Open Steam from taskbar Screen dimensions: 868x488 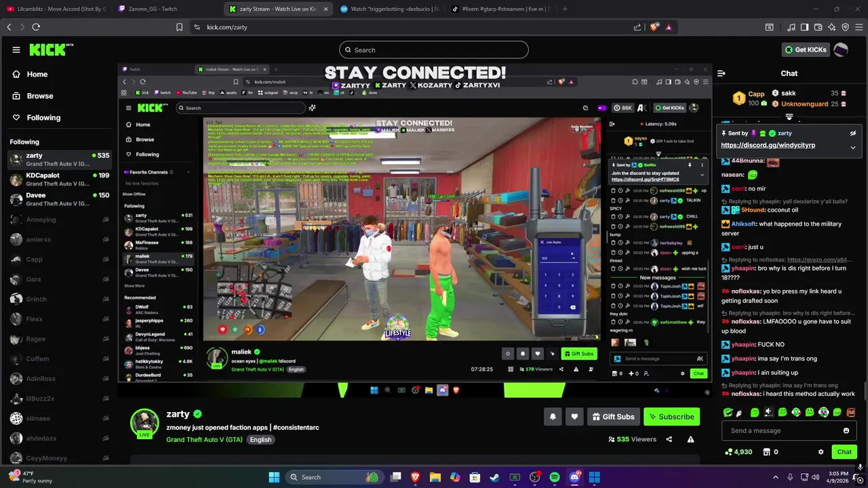pyautogui.click(x=495, y=477)
